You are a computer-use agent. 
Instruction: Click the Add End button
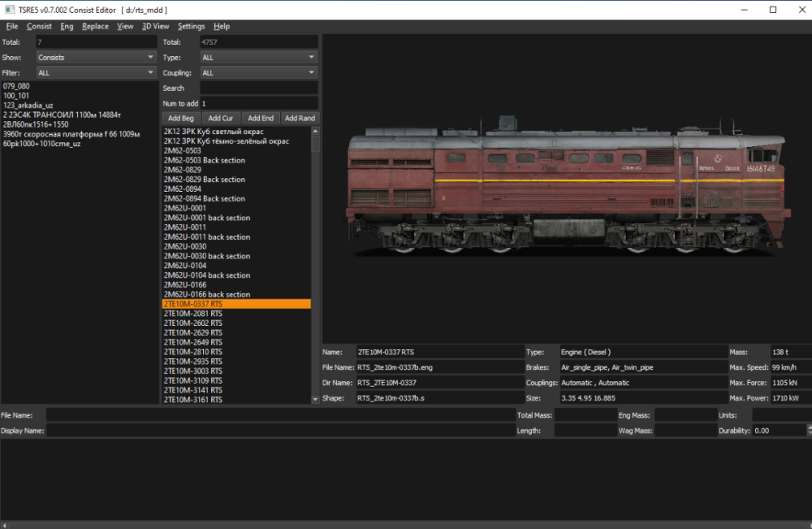pos(261,119)
